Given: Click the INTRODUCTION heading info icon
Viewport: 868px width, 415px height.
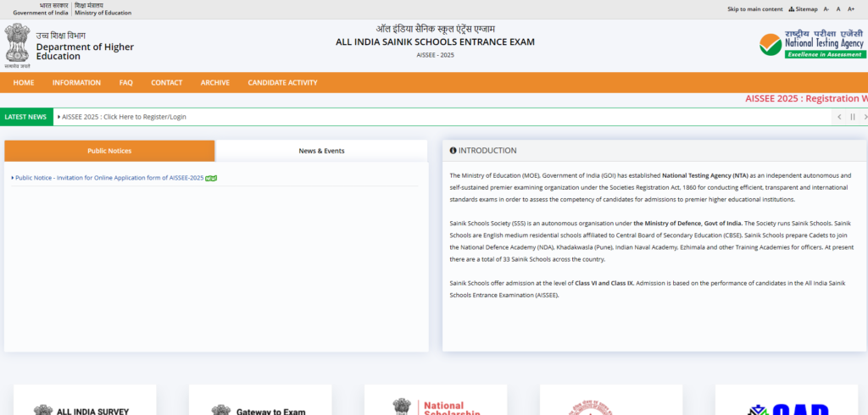Looking at the screenshot, I should pyautogui.click(x=453, y=151).
